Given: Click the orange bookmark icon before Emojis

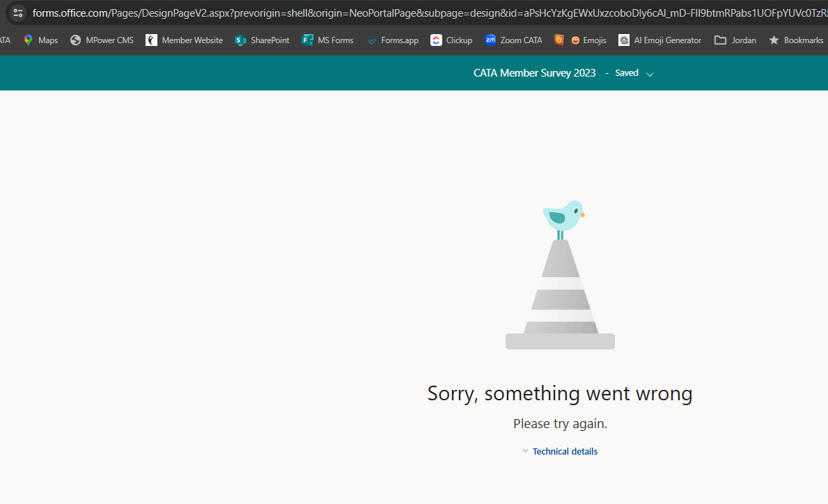Looking at the screenshot, I should point(558,40).
